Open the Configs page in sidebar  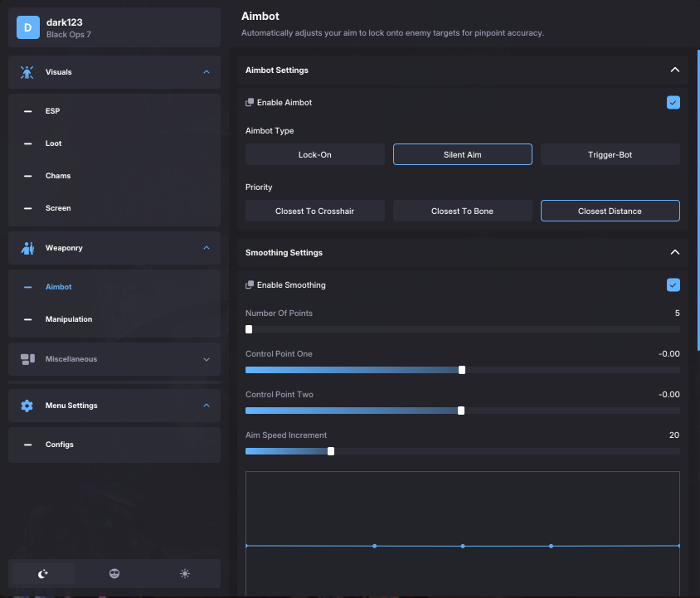(60, 445)
